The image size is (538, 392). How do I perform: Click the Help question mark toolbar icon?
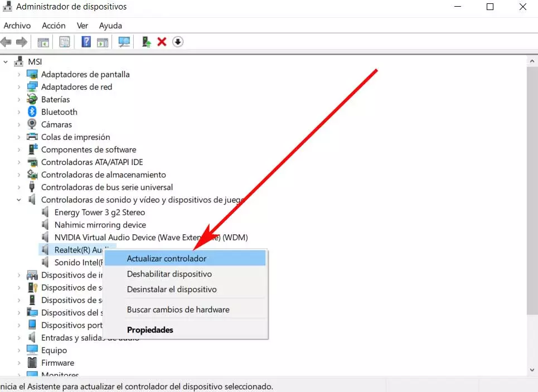pos(86,42)
